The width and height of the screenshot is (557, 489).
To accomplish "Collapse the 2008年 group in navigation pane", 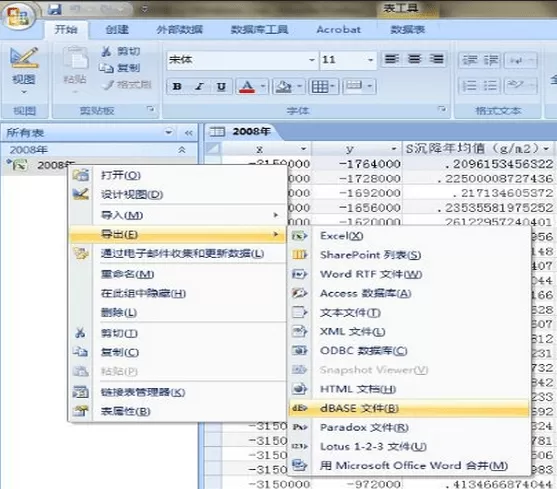I will (182, 150).
